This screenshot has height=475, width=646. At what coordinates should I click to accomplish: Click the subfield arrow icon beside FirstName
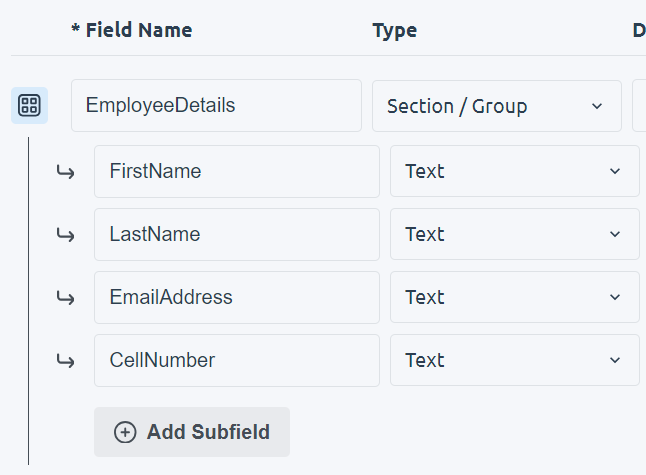(65, 172)
